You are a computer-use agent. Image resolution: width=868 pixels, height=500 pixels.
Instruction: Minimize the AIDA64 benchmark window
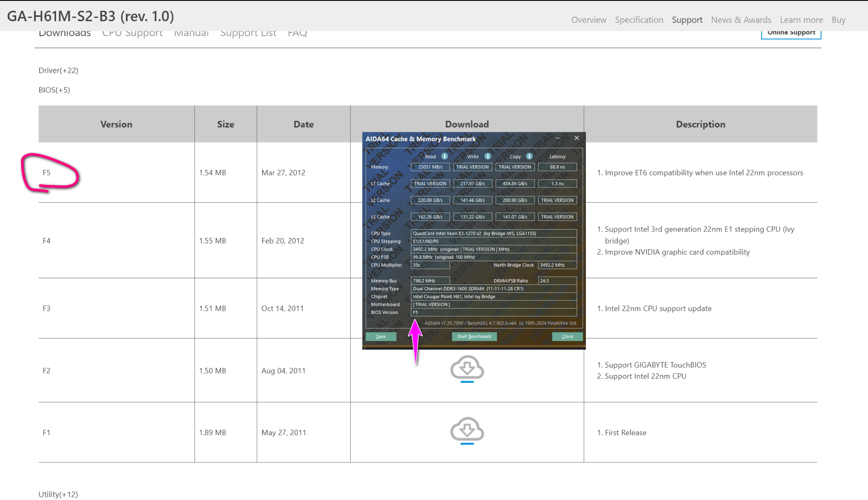point(558,138)
